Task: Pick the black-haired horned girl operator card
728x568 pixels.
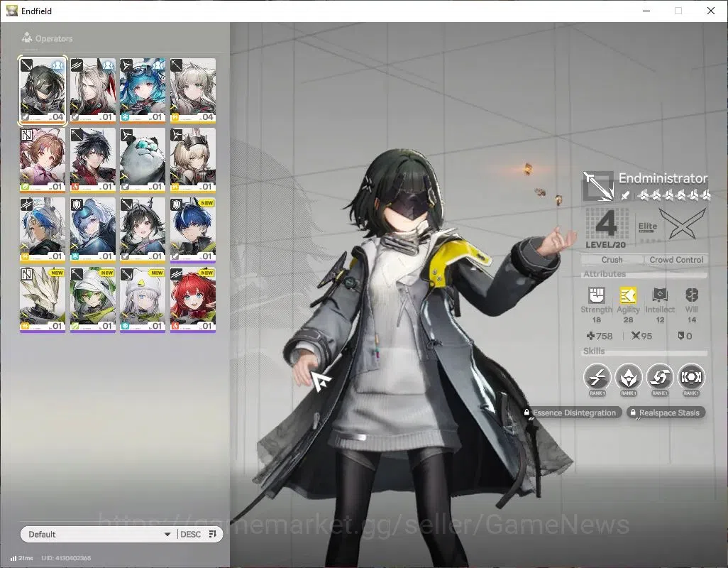Action: (143, 230)
